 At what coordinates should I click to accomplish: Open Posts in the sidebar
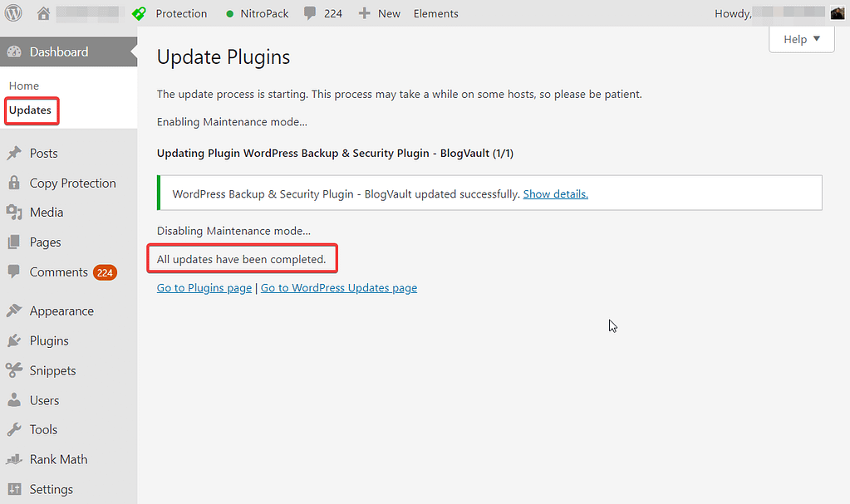[x=43, y=154]
